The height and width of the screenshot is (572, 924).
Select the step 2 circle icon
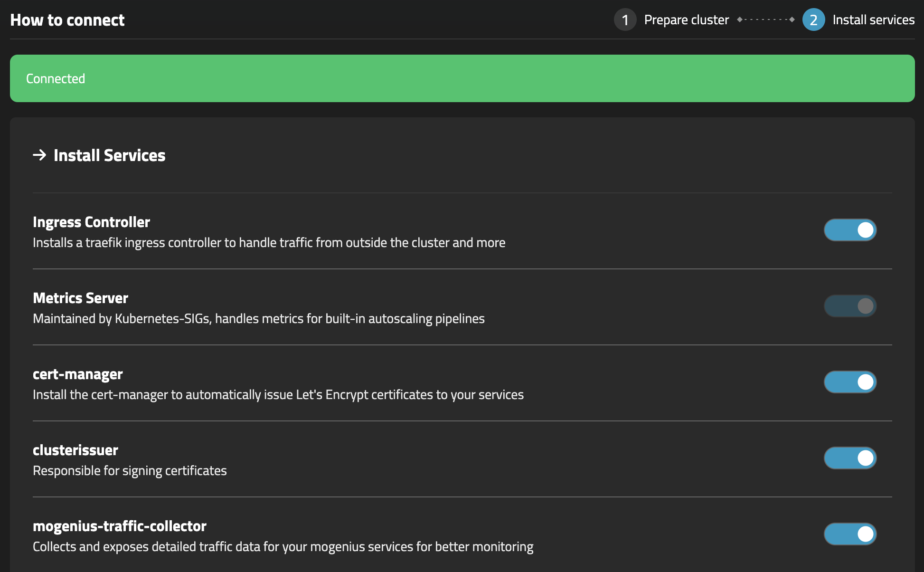[813, 19]
